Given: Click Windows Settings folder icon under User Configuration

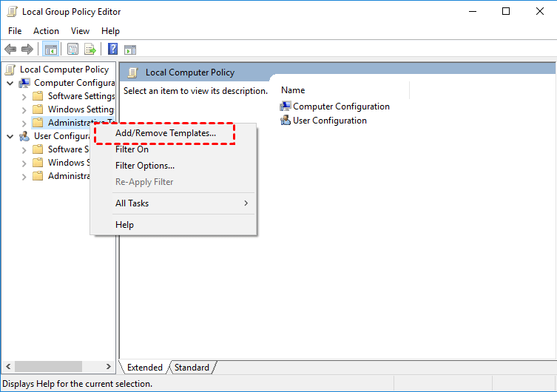Looking at the screenshot, I should coord(38,163).
